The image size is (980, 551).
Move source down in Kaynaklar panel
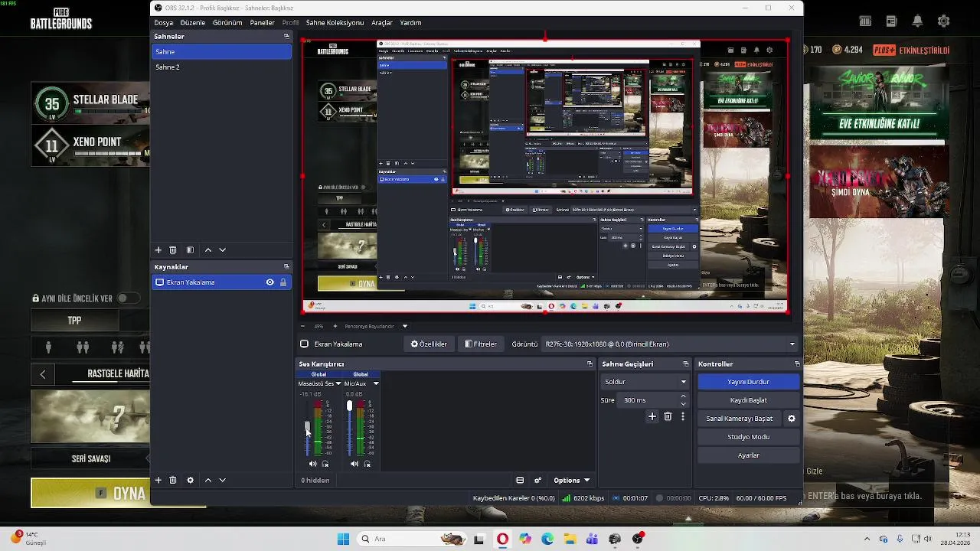pos(222,480)
